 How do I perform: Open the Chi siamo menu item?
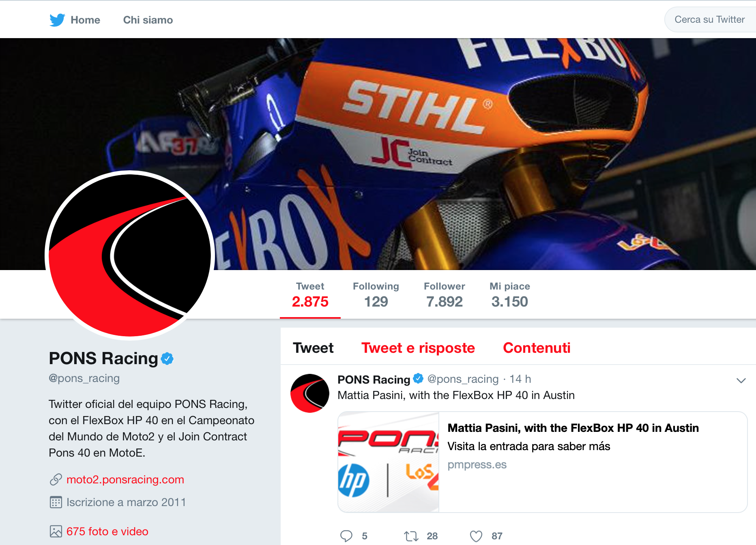coord(148,20)
